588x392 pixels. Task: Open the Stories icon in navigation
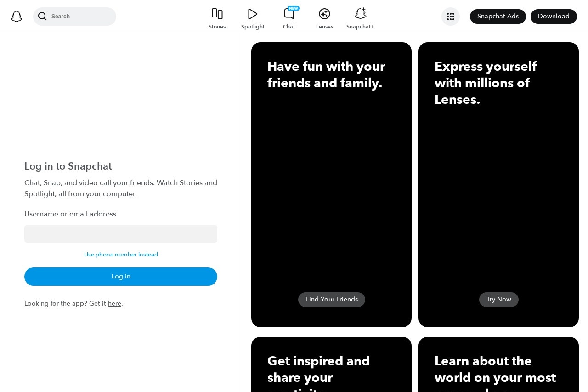tap(217, 14)
